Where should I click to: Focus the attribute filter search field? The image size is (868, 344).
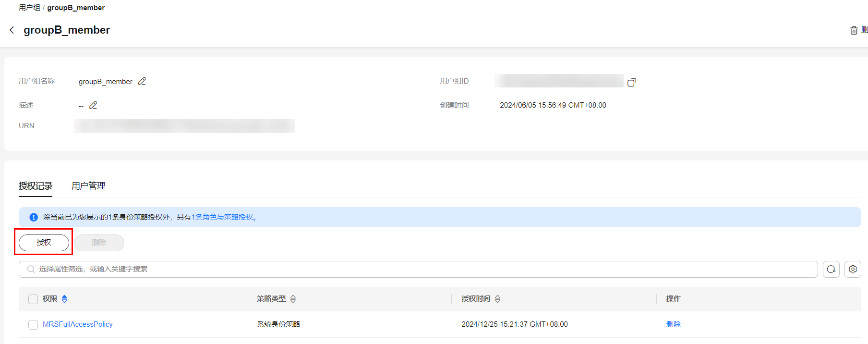[x=418, y=270]
